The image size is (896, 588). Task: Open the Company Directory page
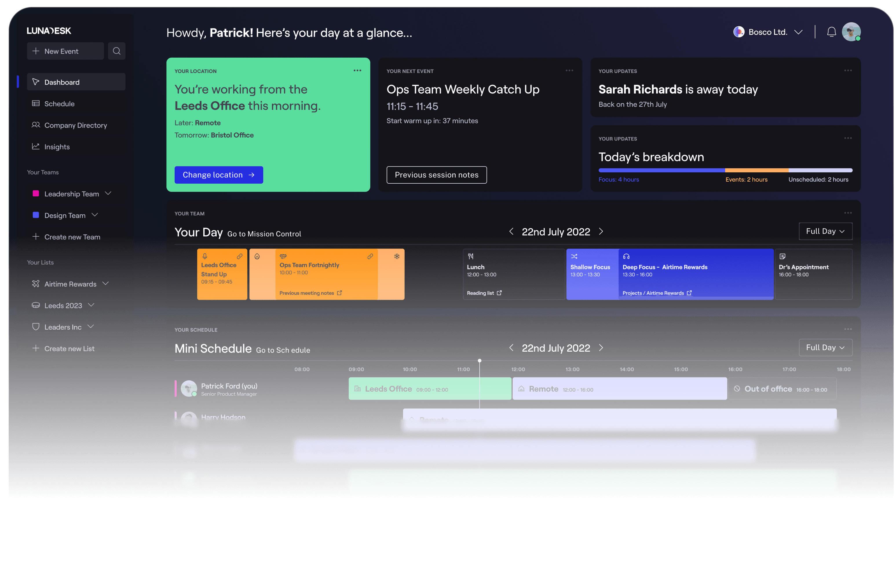click(76, 125)
